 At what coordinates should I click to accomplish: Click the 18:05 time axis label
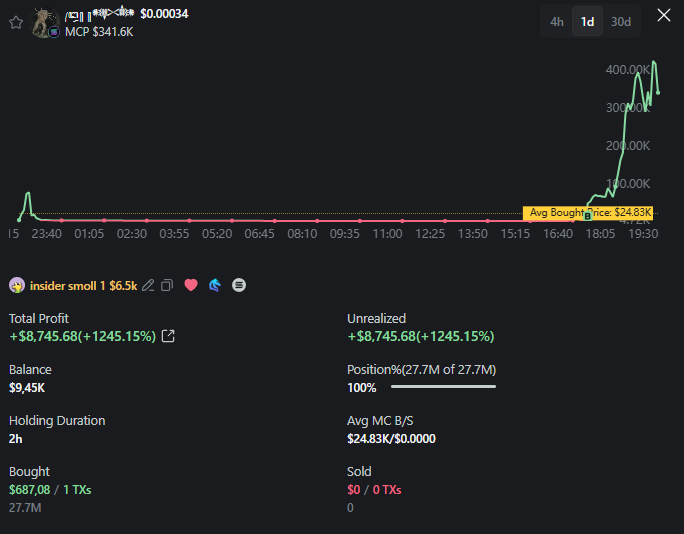click(600, 234)
